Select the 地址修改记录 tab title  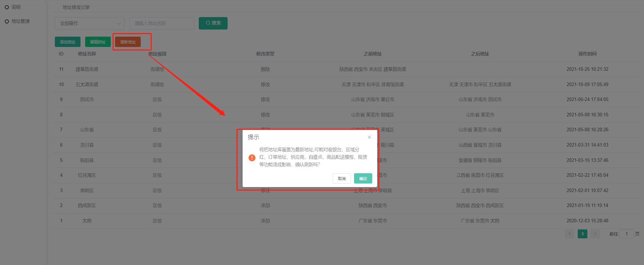[76, 7]
